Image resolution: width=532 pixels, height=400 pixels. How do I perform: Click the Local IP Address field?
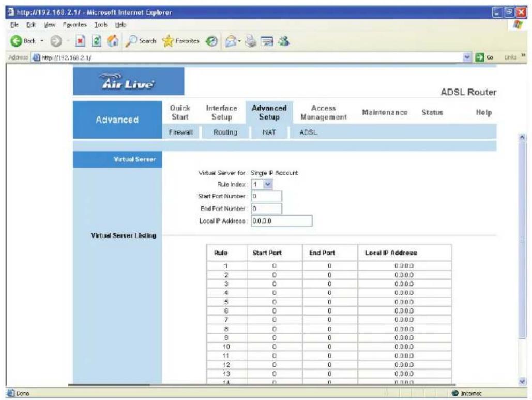click(x=282, y=221)
